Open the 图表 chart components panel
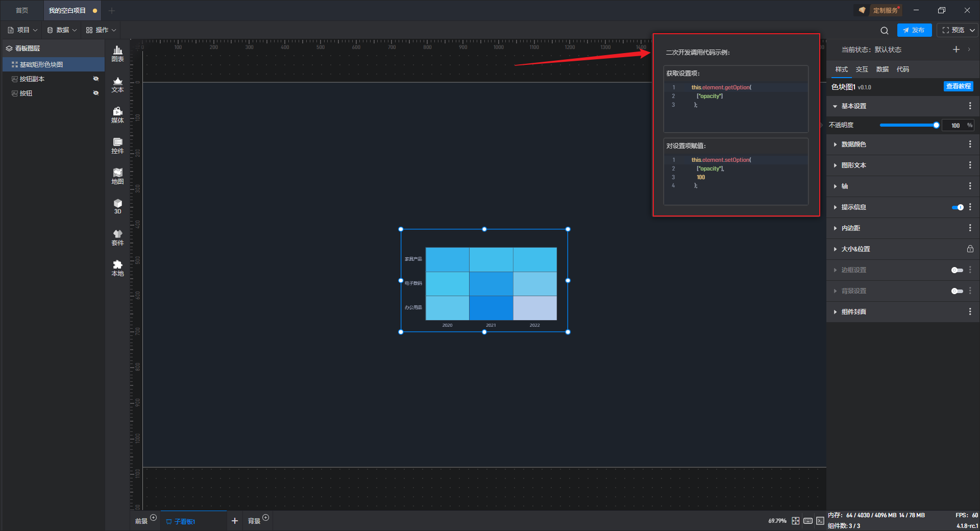980x531 pixels. (117, 53)
